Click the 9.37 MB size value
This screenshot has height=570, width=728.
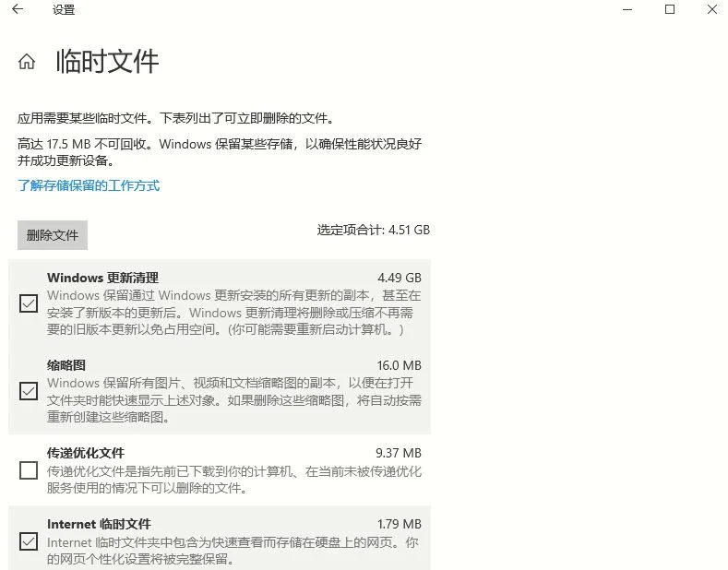[x=399, y=453]
